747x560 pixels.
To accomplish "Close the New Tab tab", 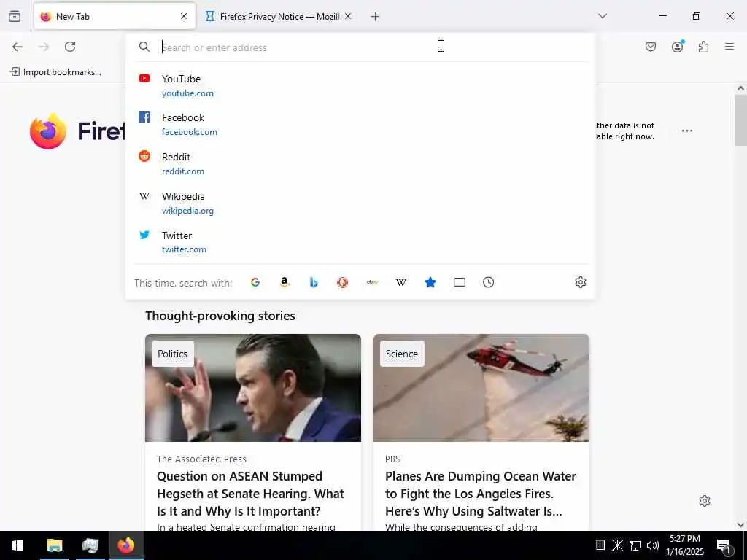I will coord(184,16).
